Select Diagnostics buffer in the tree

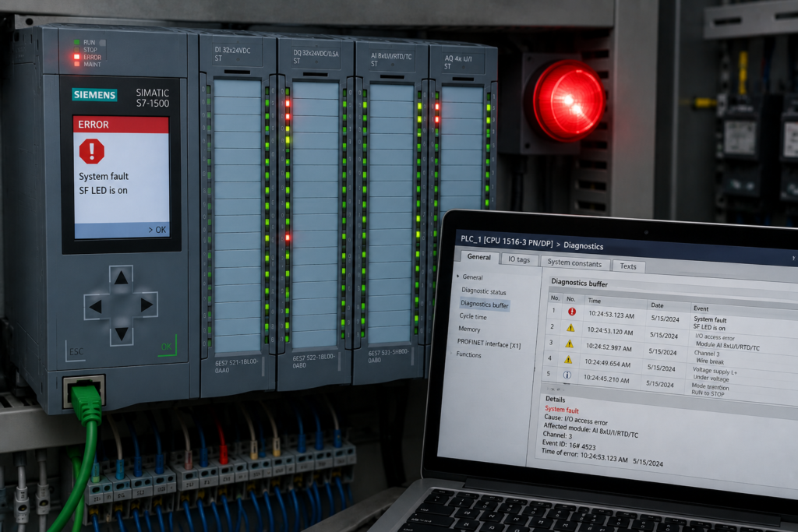pos(485,304)
